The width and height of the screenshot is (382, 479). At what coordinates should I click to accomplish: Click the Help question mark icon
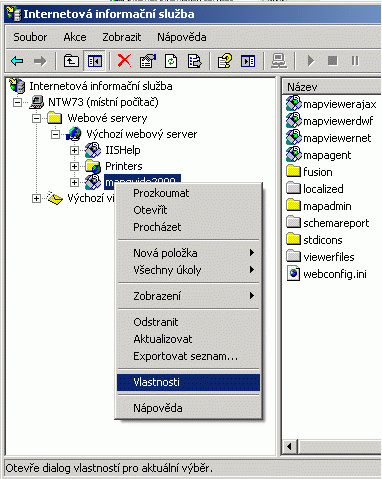point(224,61)
